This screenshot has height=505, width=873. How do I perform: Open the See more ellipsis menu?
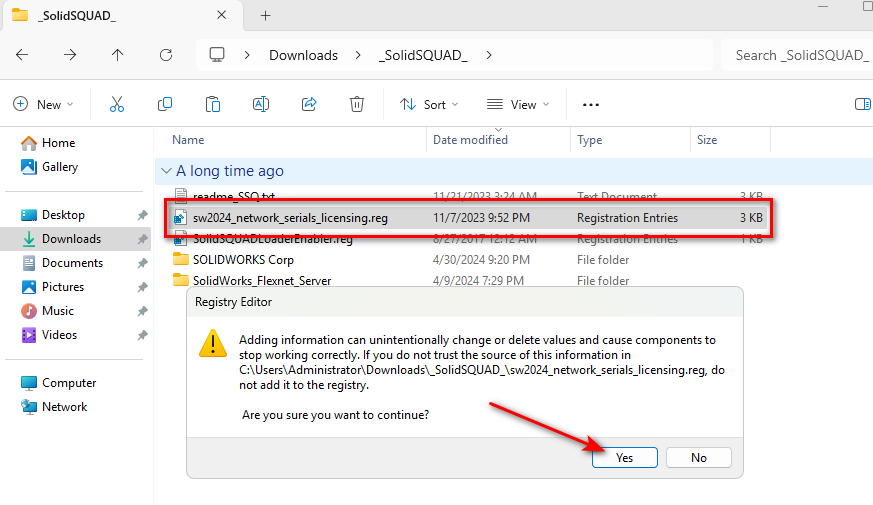coord(591,105)
